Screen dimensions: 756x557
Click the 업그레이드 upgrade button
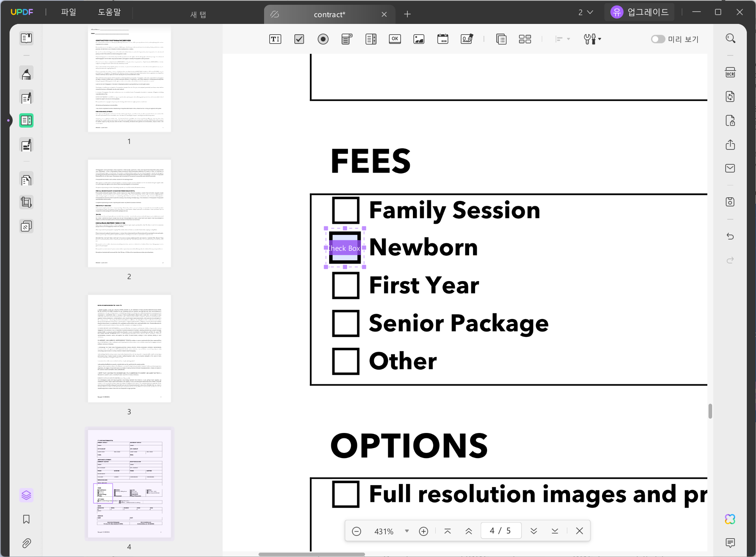point(640,12)
